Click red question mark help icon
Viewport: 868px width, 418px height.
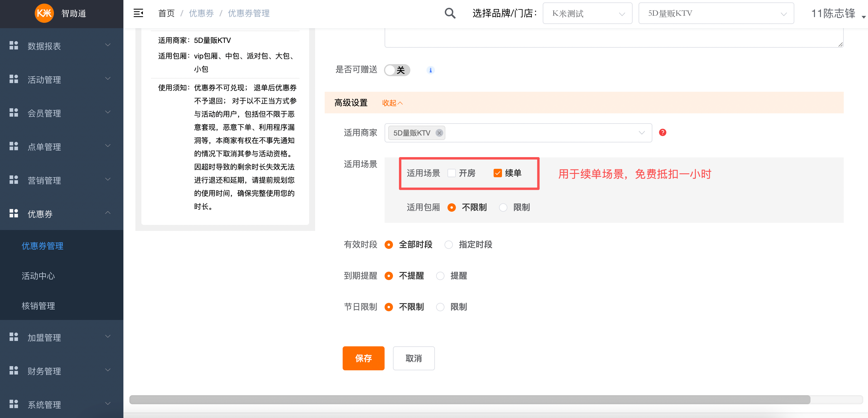662,133
